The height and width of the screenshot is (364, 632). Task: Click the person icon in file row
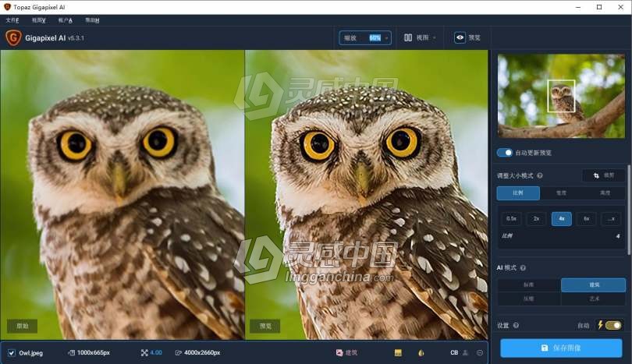click(x=465, y=353)
